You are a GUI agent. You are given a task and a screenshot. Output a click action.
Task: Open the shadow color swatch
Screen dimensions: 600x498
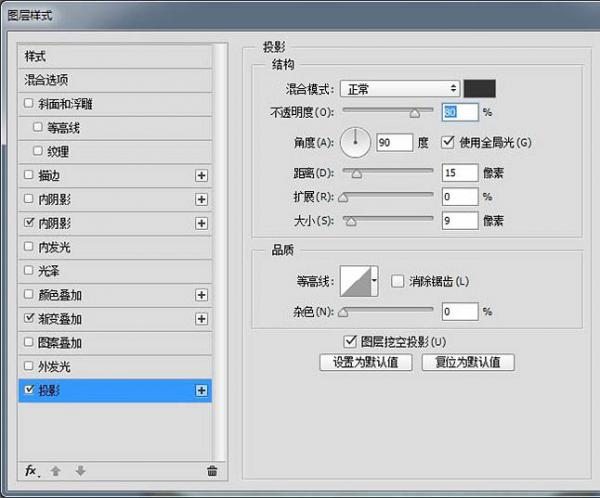click(x=480, y=89)
